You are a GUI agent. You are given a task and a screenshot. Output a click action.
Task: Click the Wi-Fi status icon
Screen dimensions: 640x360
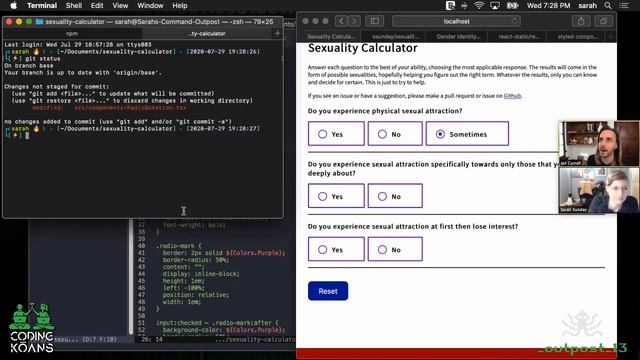tap(479, 5)
